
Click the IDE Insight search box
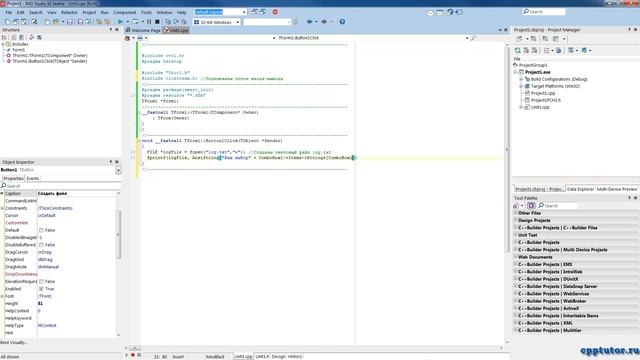coord(544,12)
